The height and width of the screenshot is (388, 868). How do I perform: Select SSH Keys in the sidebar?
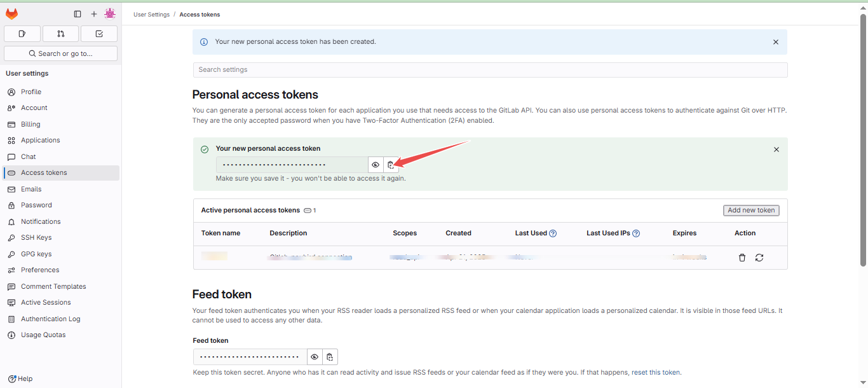point(36,237)
